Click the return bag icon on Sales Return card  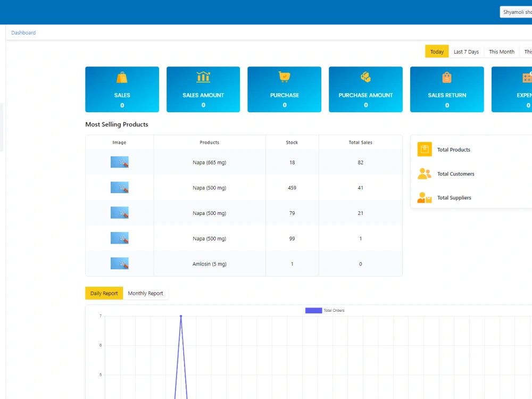click(x=447, y=77)
